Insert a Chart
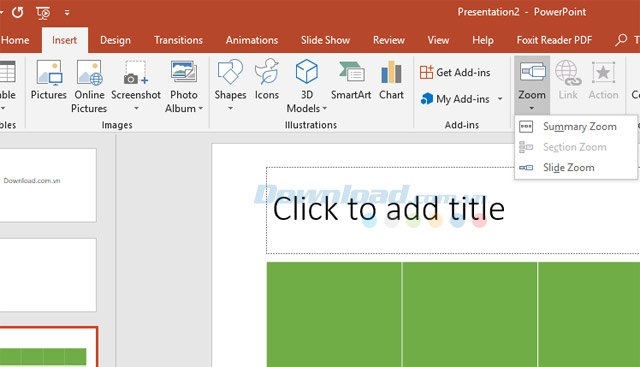The width and height of the screenshot is (640, 367). [391, 80]
